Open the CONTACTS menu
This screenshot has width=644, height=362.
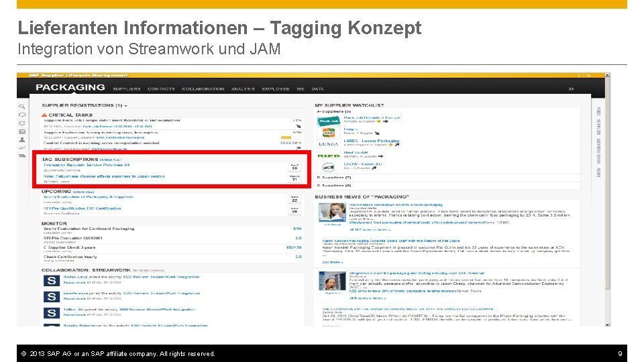pyautogui.click(x=161, y=89)
